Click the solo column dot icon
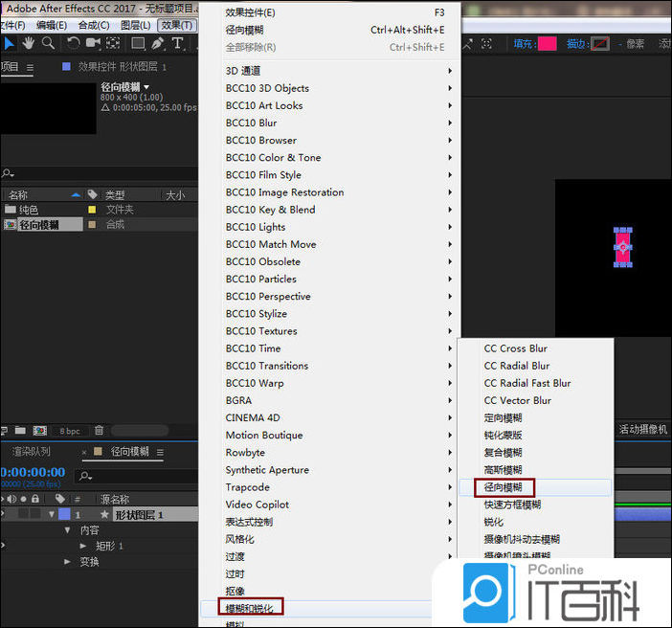672x628 pixels. (x=24, y=499)
